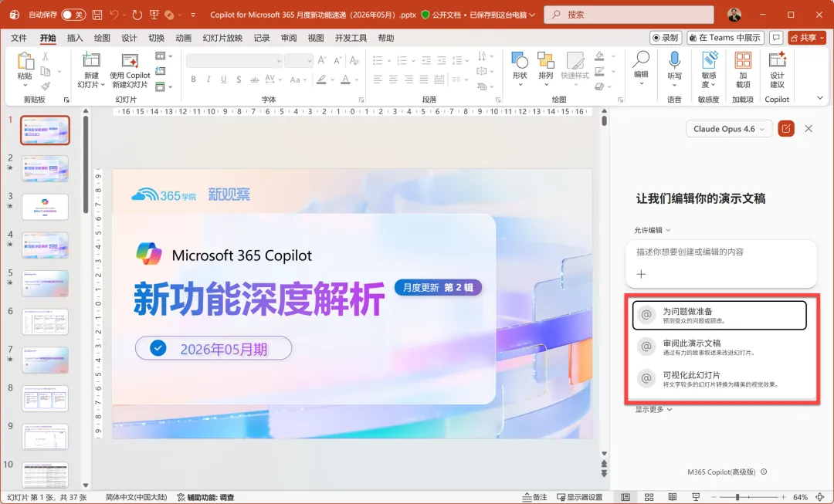Open the 排列 arrange menu
Viewport: 834px width, 504px height.
[x=546, y=69]
